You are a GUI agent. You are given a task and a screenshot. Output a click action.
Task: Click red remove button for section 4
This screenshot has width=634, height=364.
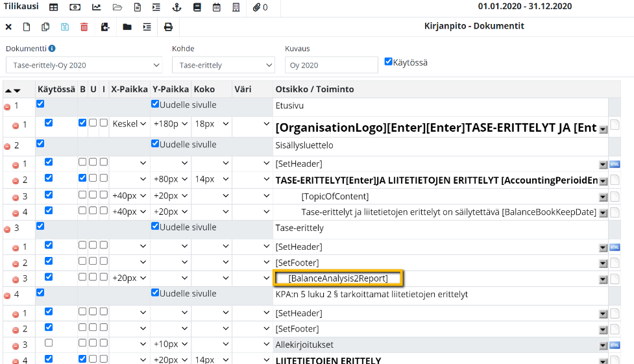(7, 295)
